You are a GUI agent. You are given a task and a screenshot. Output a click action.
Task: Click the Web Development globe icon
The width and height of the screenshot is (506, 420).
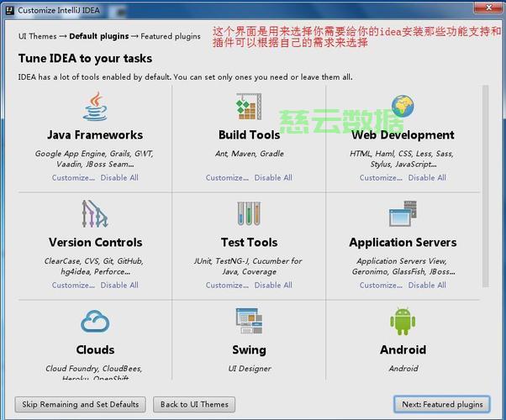[x=403, y=106]
